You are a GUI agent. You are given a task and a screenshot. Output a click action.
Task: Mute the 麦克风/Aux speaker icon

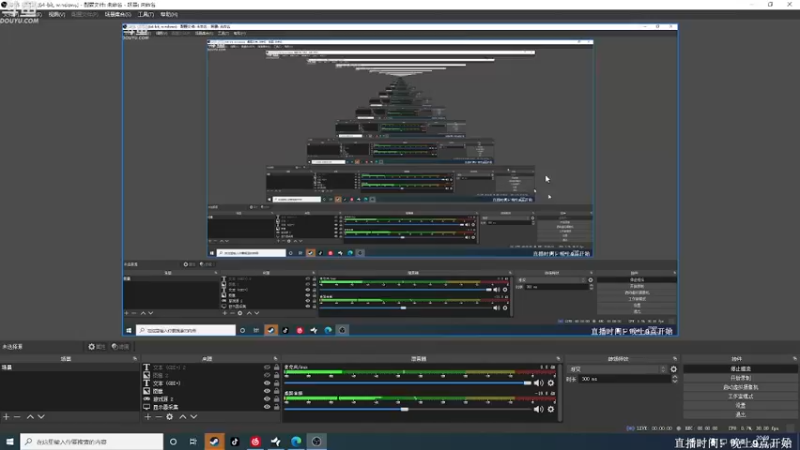[x=539, y=383]
